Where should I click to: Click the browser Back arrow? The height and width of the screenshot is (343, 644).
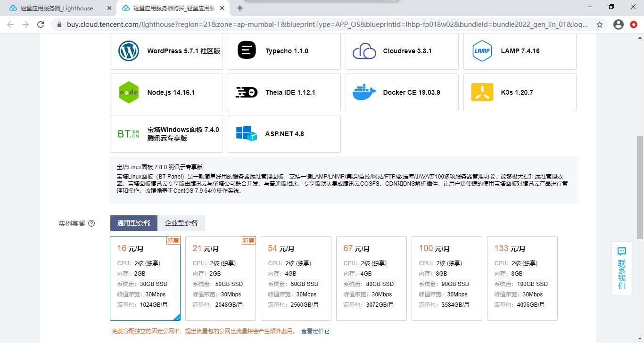tap(10, 24)
